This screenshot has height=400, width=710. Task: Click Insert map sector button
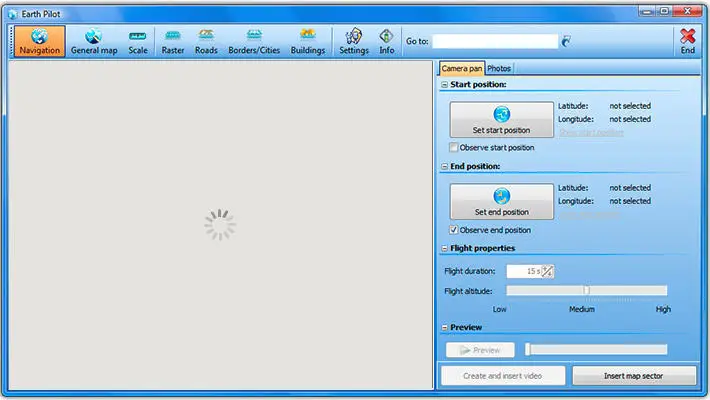pos(634,376)
